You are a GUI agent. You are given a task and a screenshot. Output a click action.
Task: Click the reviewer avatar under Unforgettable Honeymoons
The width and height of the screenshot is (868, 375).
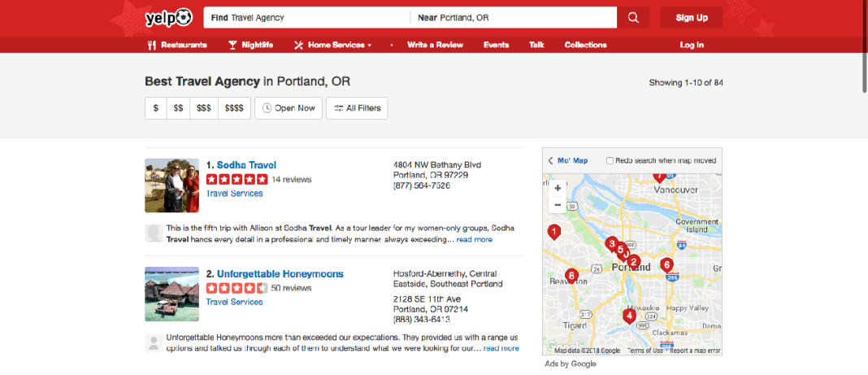[154, 342]
